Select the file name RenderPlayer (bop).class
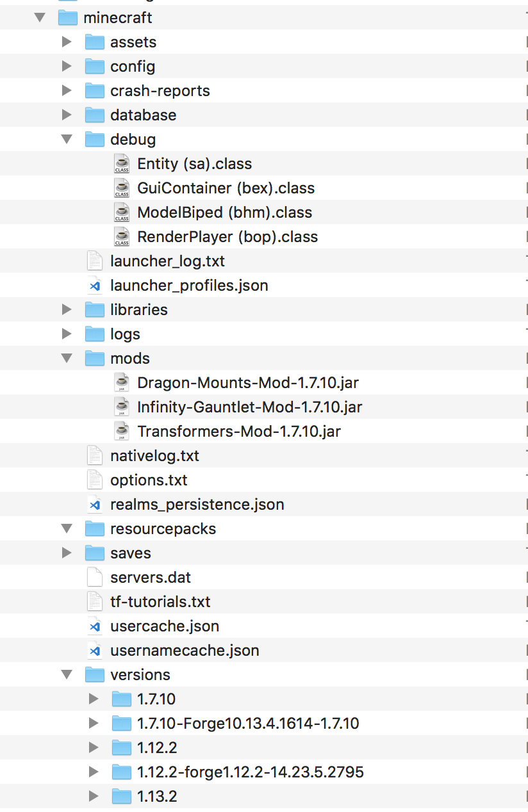 coord(227,237)
